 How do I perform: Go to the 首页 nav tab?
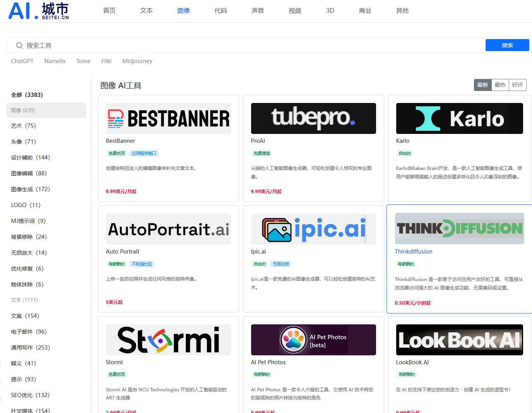point(109,10)
